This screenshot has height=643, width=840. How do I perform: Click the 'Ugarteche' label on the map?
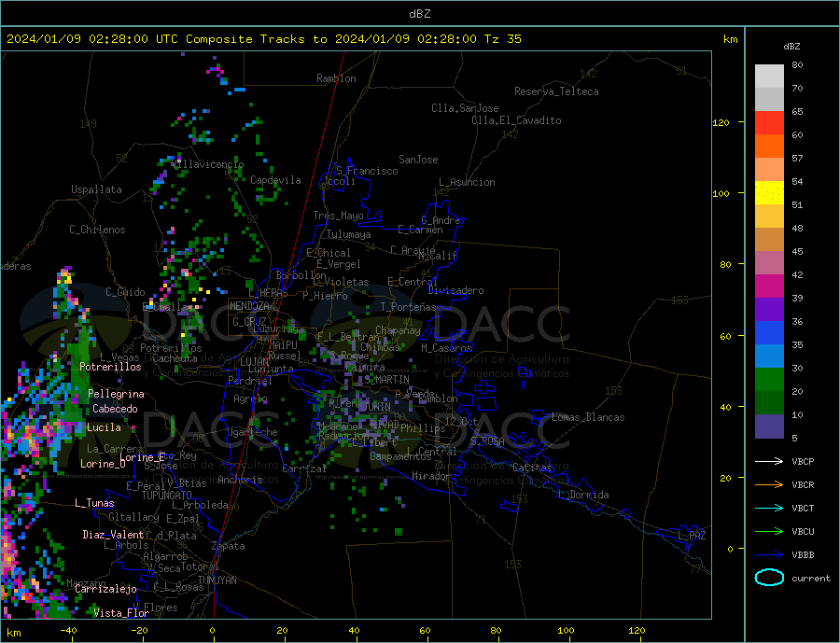click(x=252, y=432)
